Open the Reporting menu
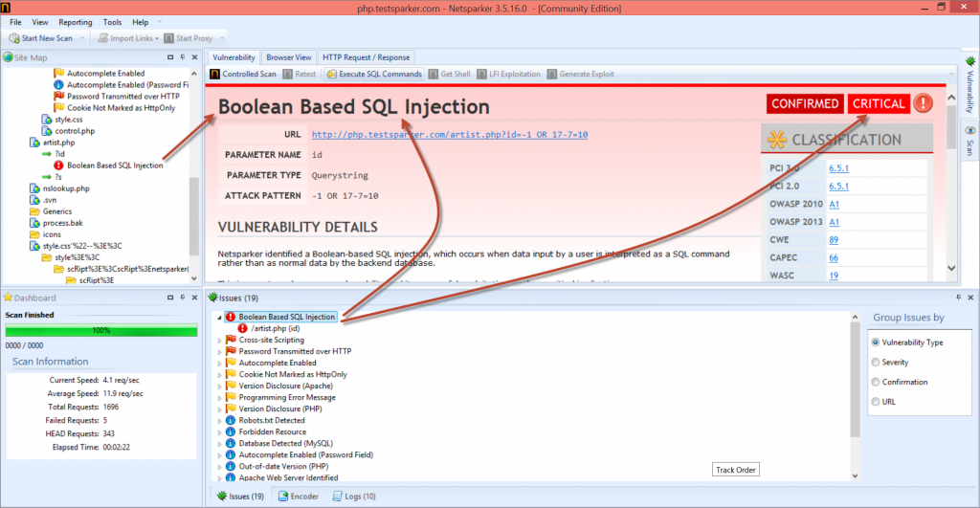The image size is (980, 508). pos(76,21)
